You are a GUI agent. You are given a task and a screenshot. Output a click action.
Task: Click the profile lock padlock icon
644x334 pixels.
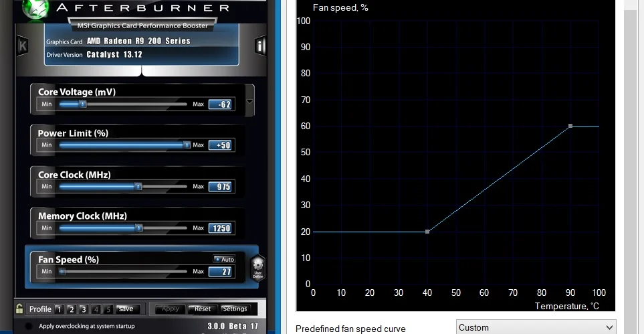[x=19, y=309]
